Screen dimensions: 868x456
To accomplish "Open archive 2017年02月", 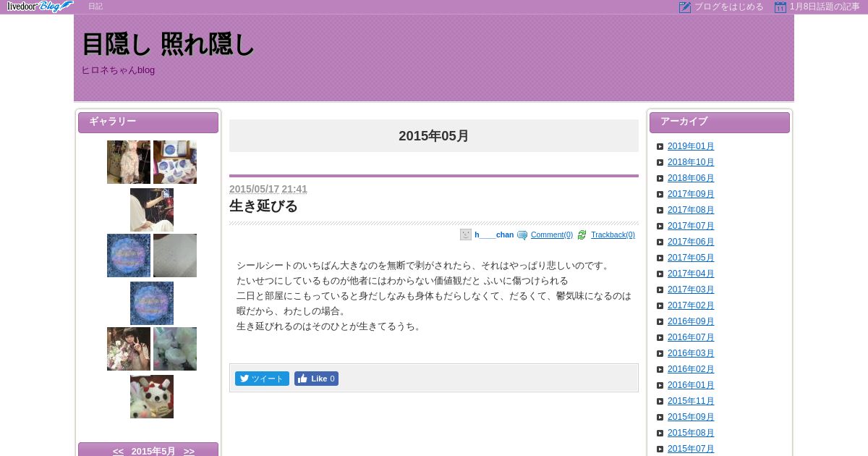I will coord(691,305).
